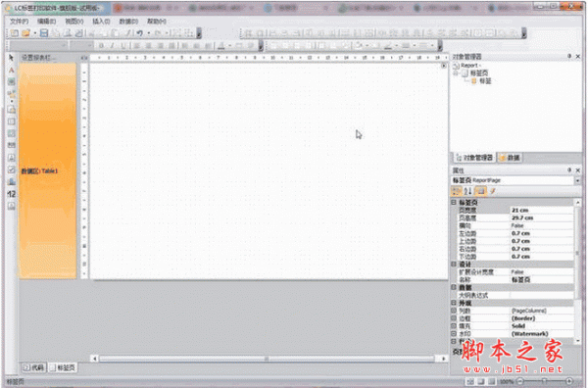Click the 横向 False value
This screenshot has height=388, width=588.
pyautogui.click(x=542, y=225)
